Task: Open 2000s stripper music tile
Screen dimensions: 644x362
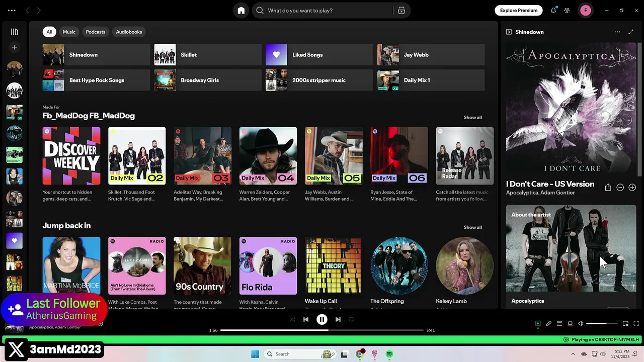Action: 319,80
